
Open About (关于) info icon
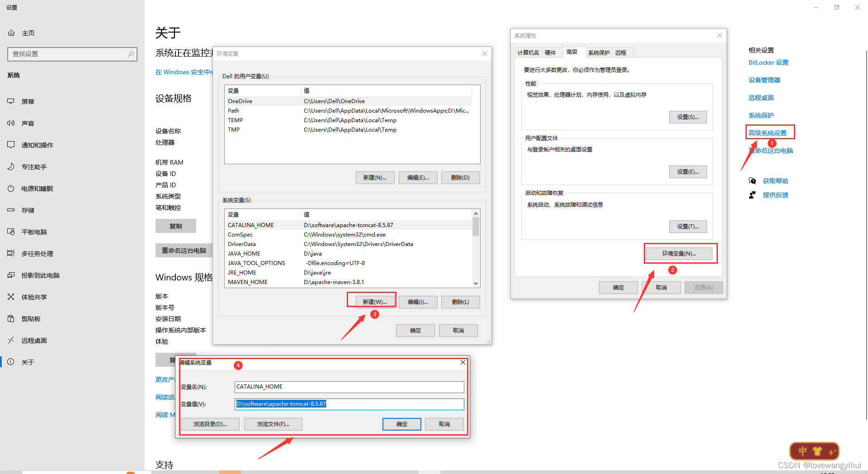(x=11, y=362)
